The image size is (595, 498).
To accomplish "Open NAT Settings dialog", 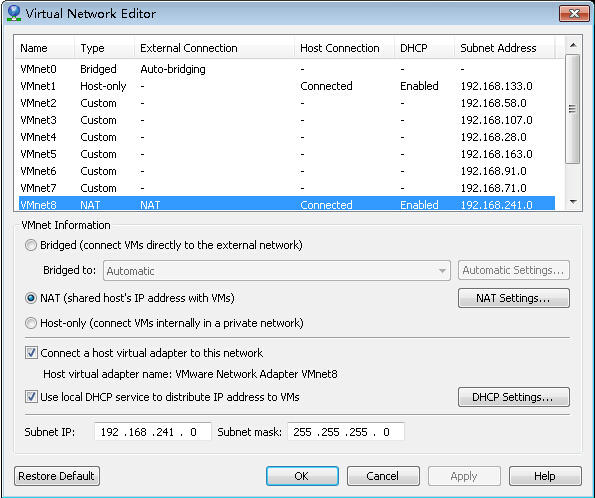I will pyautogui.click(x=513, y=298).
